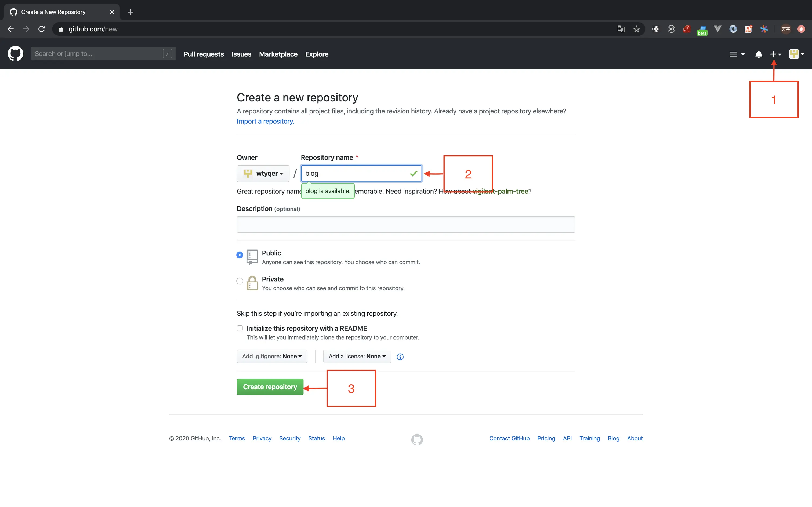Viewport: 812px width, 507px height.
Task: Select the Public repository radio button
Action: click(240, 255)
